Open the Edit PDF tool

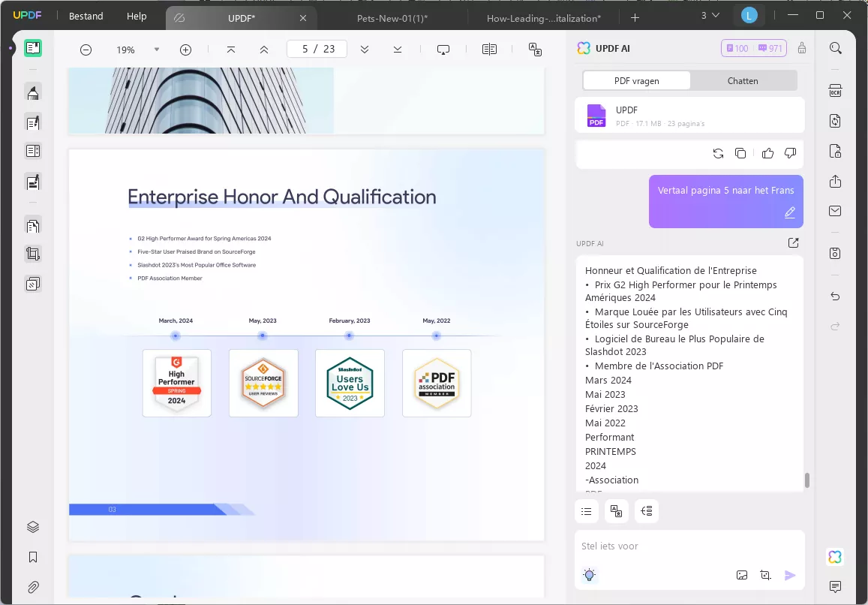[33, 122]
